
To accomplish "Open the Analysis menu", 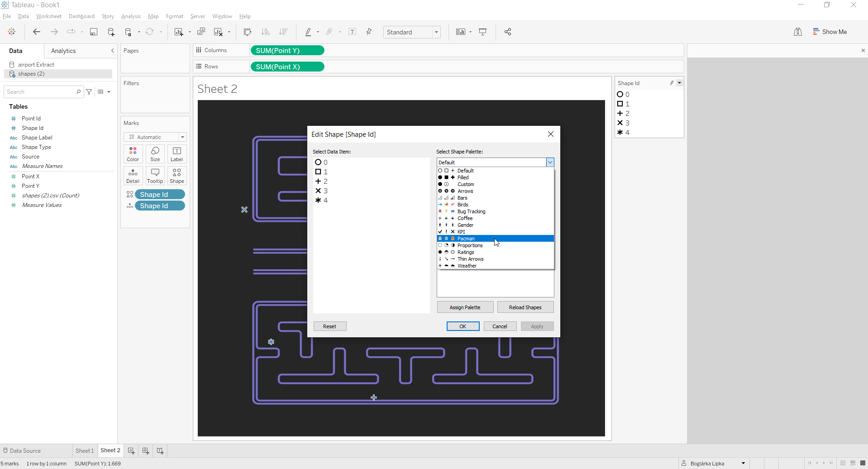I will (131, 16).
